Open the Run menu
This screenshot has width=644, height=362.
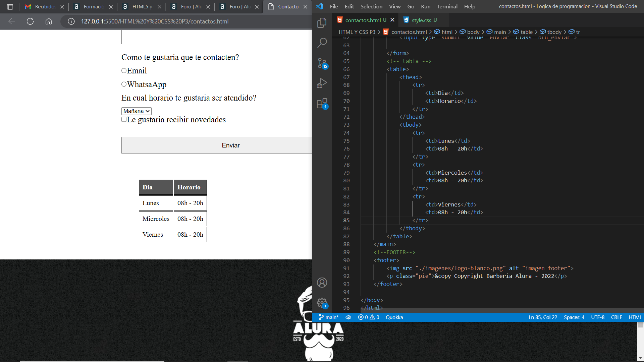coord(426,6)
